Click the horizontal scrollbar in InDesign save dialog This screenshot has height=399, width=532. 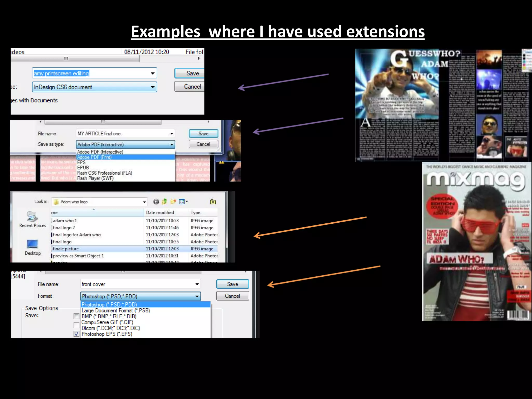(x=75, y=58)
